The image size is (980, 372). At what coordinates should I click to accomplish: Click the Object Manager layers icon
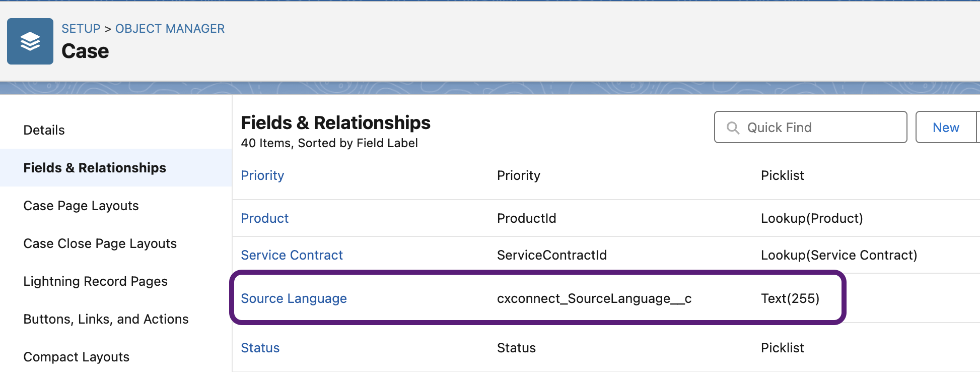(30, 41)
